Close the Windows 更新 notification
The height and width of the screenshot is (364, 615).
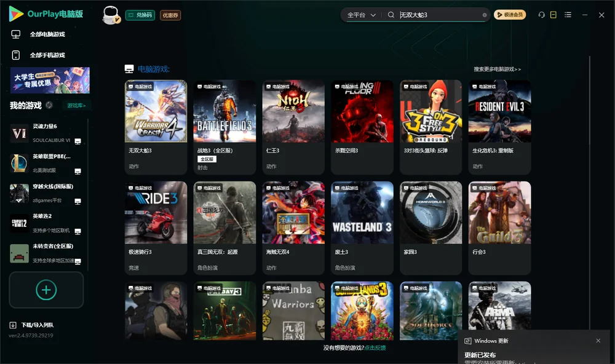[598, 341]
